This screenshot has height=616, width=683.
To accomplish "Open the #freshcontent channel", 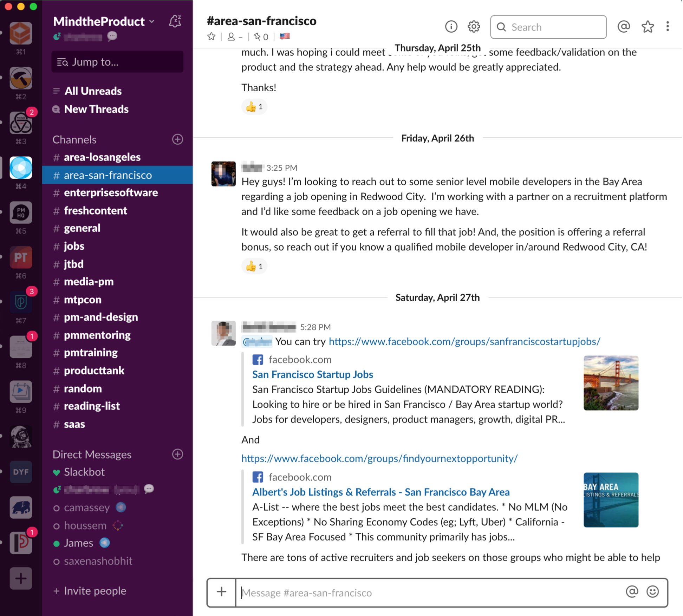I will point(117,210).
